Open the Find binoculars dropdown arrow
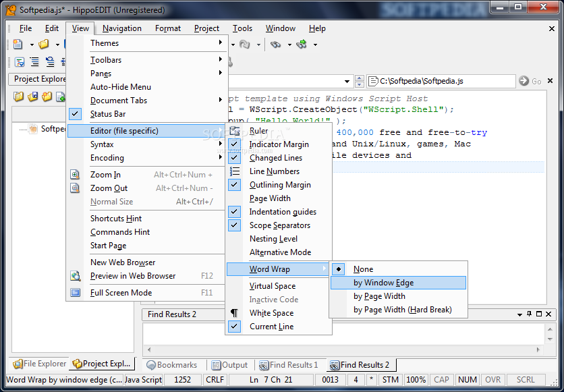The height and width of the screenshot is (392, 564). coord(289,45)
